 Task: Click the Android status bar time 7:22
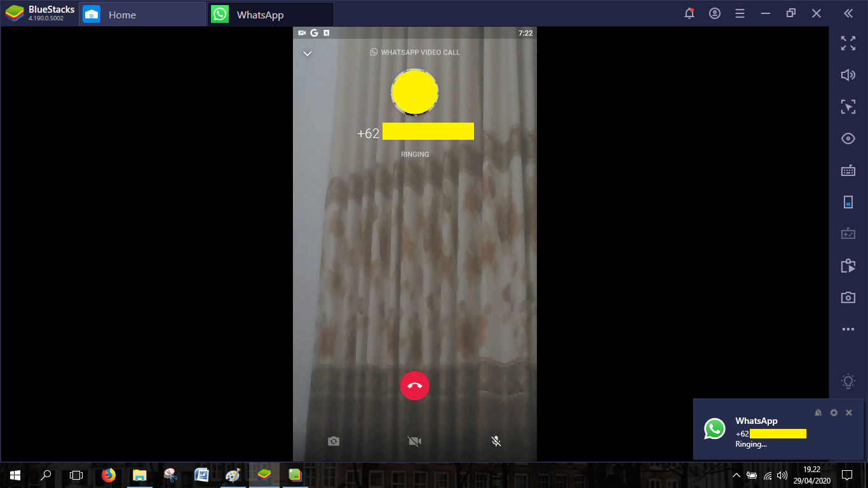pos(526,32)
